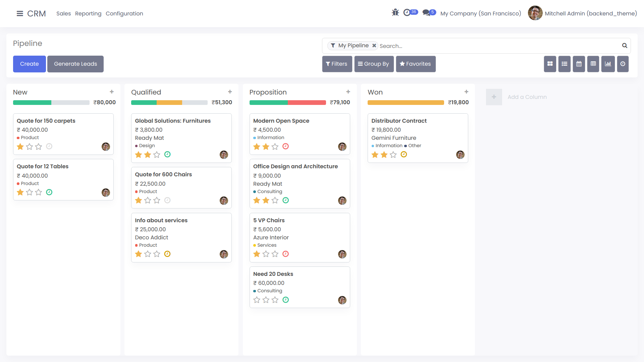Open the Favorites dropdown
This screenshot has width=644, height=362.
pyautogui.click(x=416, y=64)
